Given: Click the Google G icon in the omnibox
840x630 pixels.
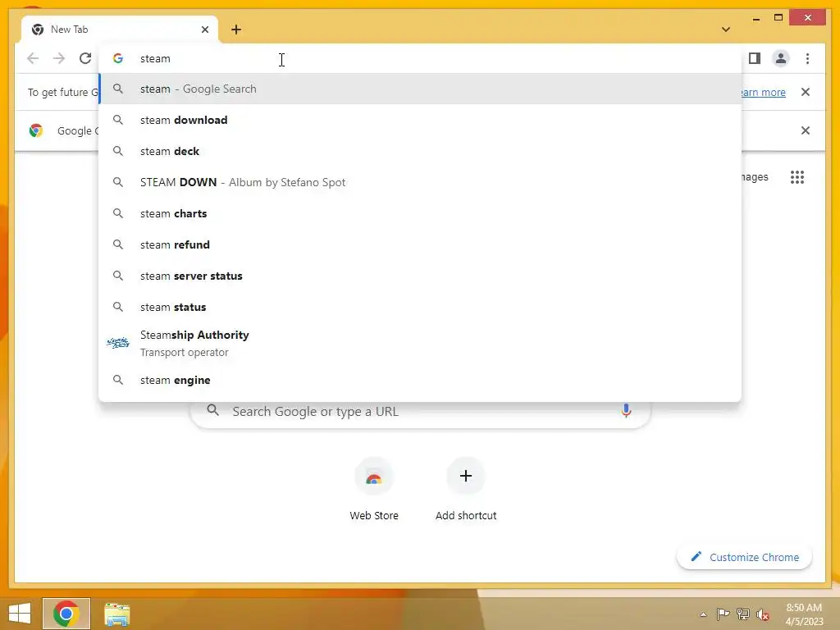Looking at the screenshot, I should coord(118,58).
